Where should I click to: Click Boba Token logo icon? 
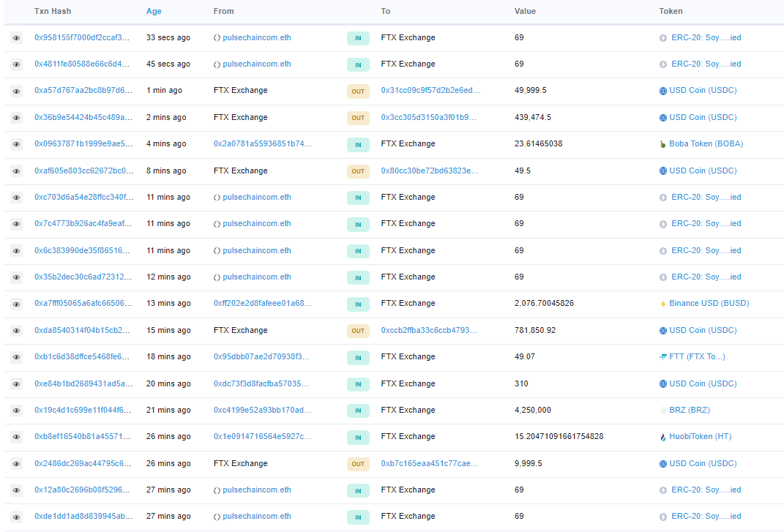point(663,144)
